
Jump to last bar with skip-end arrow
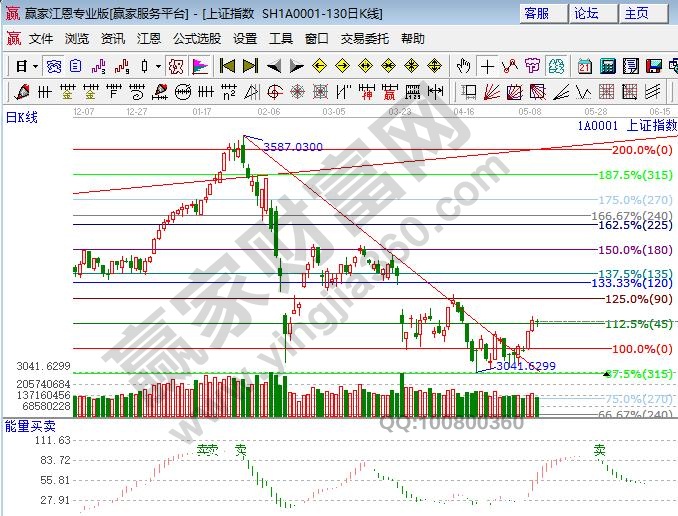(x=250, y=66)
